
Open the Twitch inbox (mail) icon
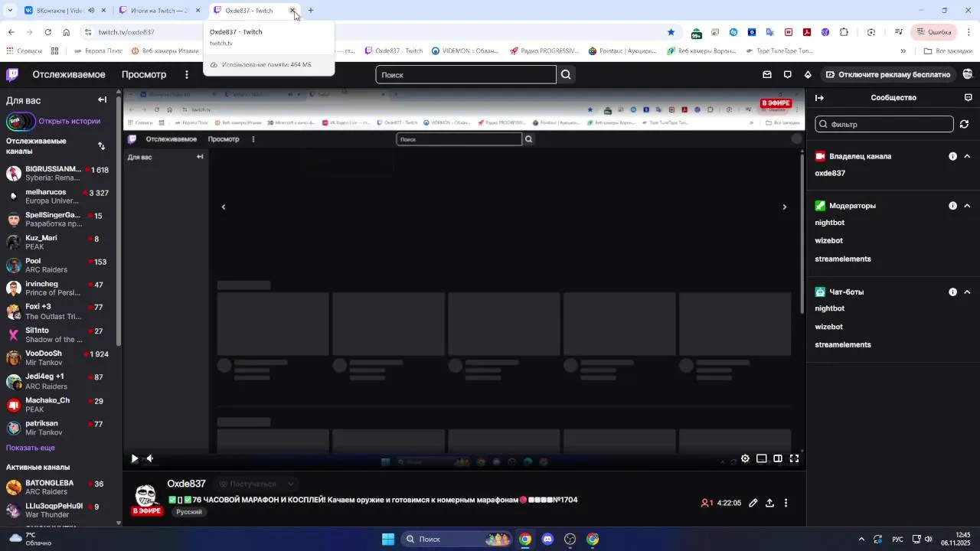tap(767, 74)
